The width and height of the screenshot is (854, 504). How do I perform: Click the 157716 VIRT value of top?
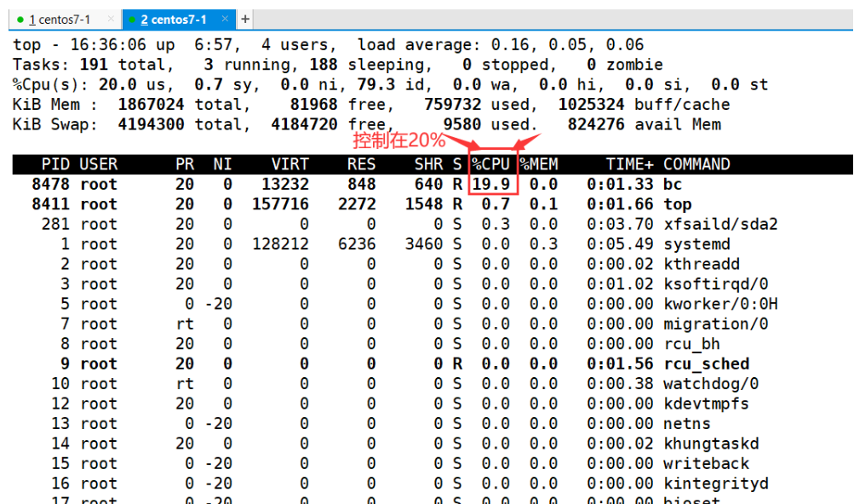point(280,204)
